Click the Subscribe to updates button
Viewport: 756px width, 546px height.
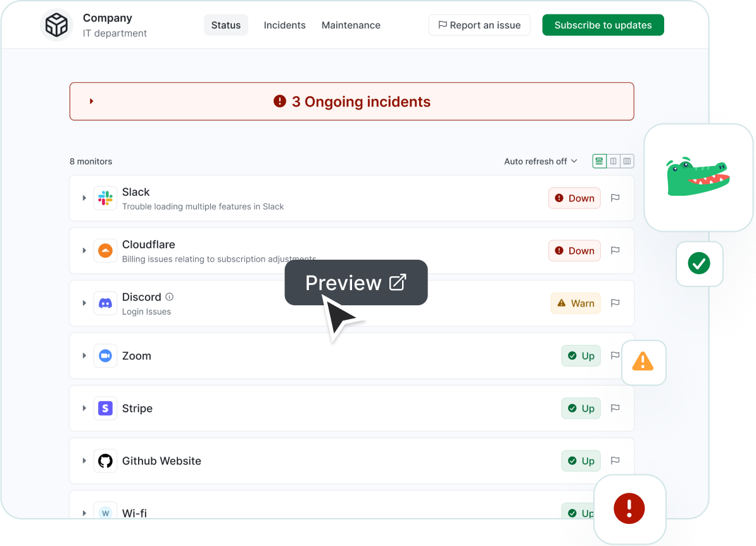pos(602,25)
